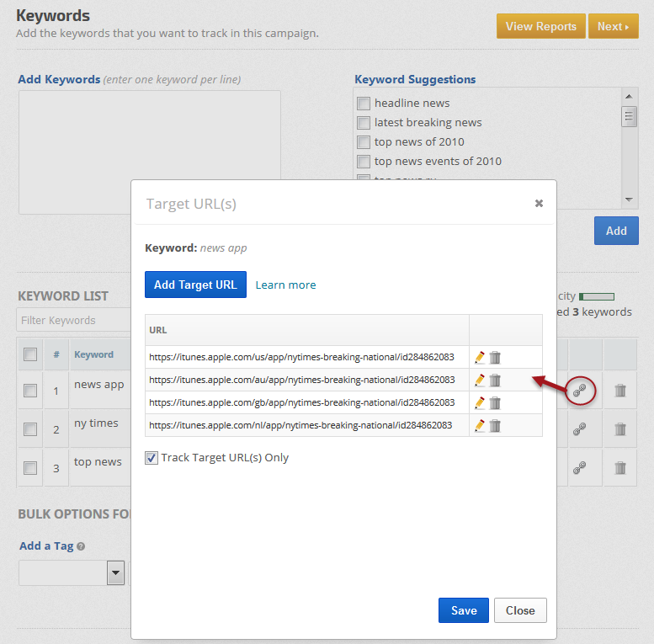The width and height of the screenshot is (654, 644).
Task: Edit the iTunes /us/ target URL pencil icon
Action: [480, 357]
